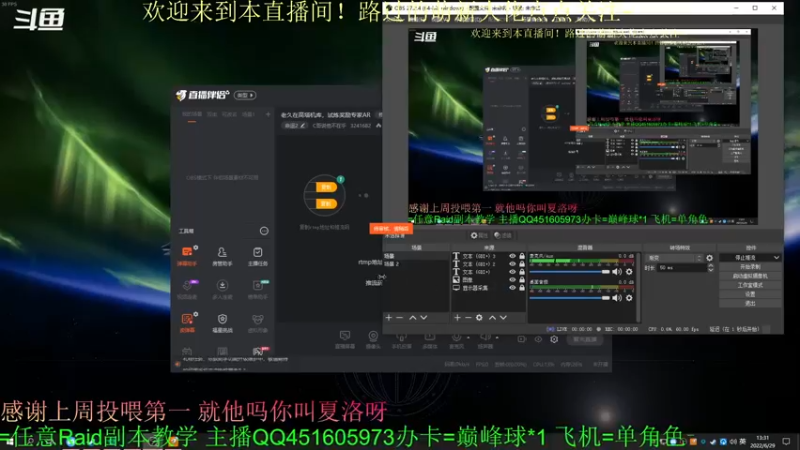Add a new scene in OBS Scenes panel
Image resolution: width=800 pixels, height=450 pixels.
[x=389, y=317]
